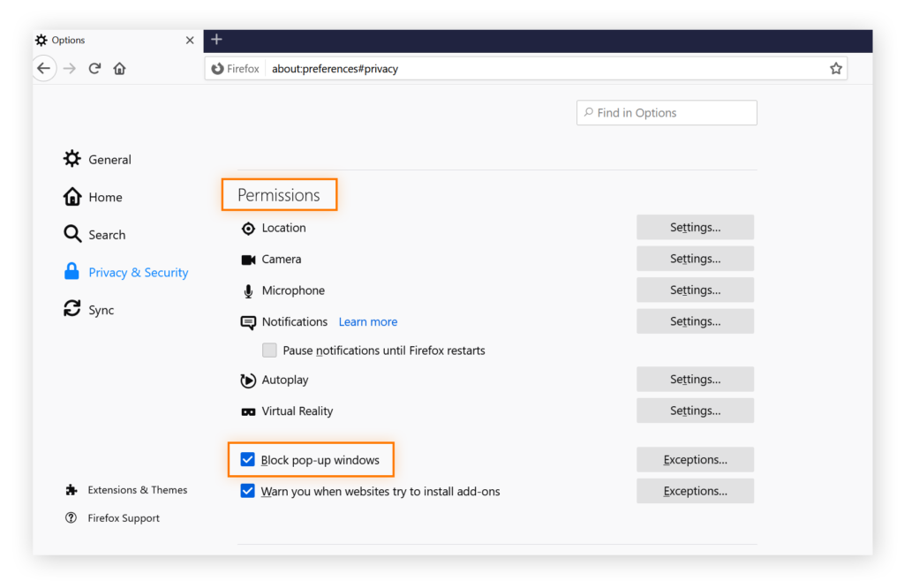The height and width of the screenshot is (588, 904).
Task: Click the Sync arrows icon
Action: (x=72, y=309)
